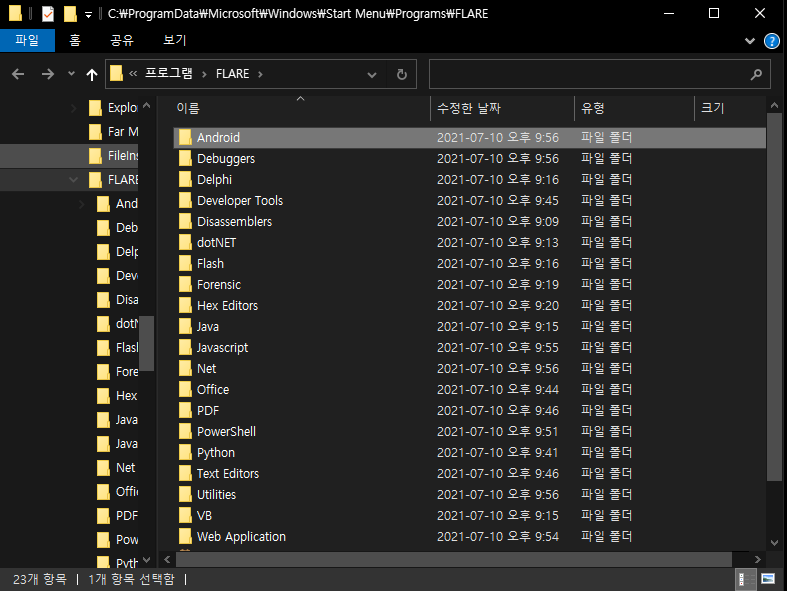Open the Help question mark icon
The height and width of the screenshot is (591, 787).
click(x=771, y=41)
